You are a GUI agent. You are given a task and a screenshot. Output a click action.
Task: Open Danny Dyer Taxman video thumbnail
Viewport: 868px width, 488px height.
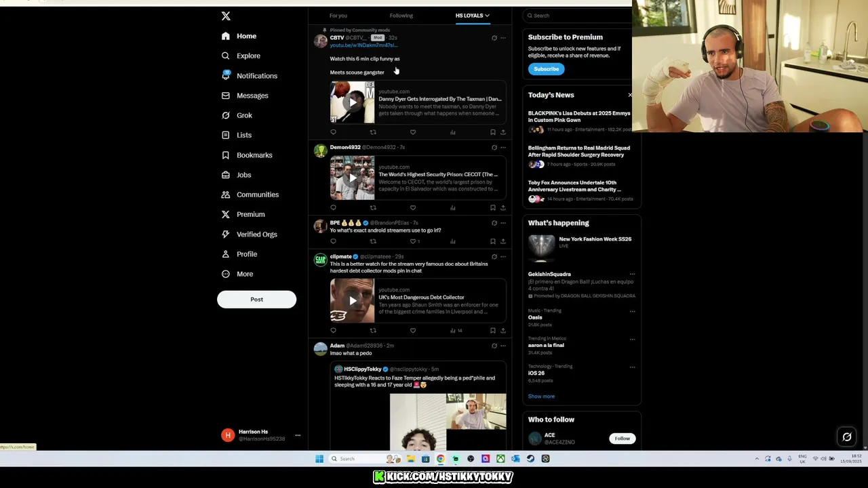coord(352,102)
